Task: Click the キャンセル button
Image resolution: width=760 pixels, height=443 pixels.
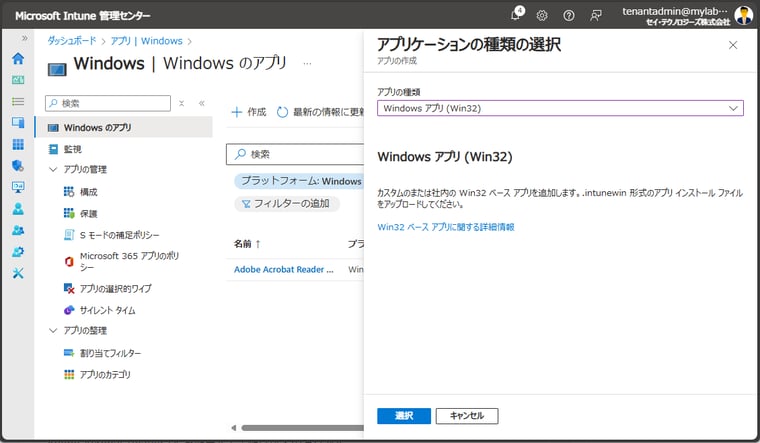Action: (x=467, y=415)
